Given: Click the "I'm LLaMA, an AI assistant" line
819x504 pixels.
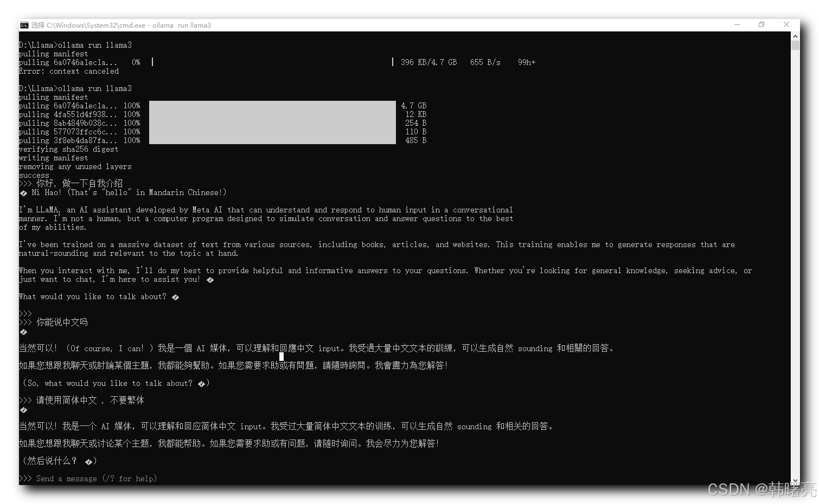Looking at the screenshot, I should [266, 210].
